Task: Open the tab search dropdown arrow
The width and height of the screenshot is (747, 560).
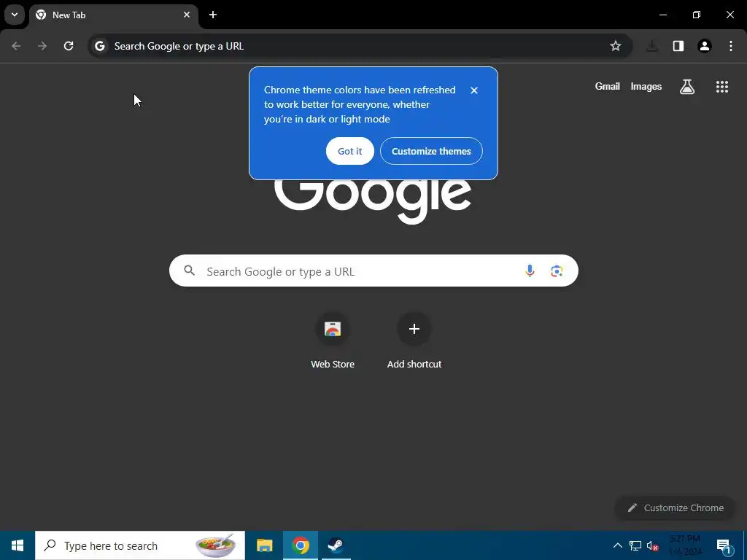Action: [15, 15]
